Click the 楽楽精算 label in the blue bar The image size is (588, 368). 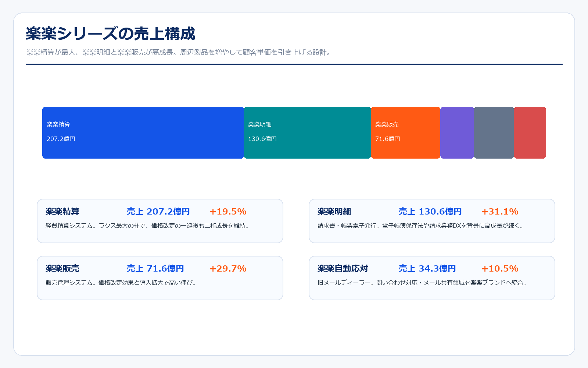tap(58, 124)
